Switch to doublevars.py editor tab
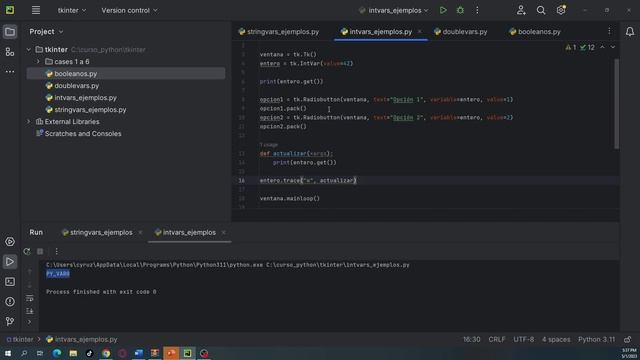640x360 pixels. (461, 31)
